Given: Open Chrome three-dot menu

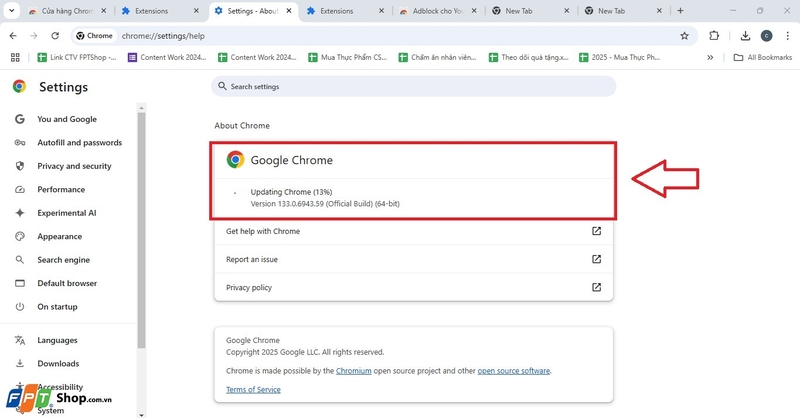Looking at the screenshot, I should 787,36.
